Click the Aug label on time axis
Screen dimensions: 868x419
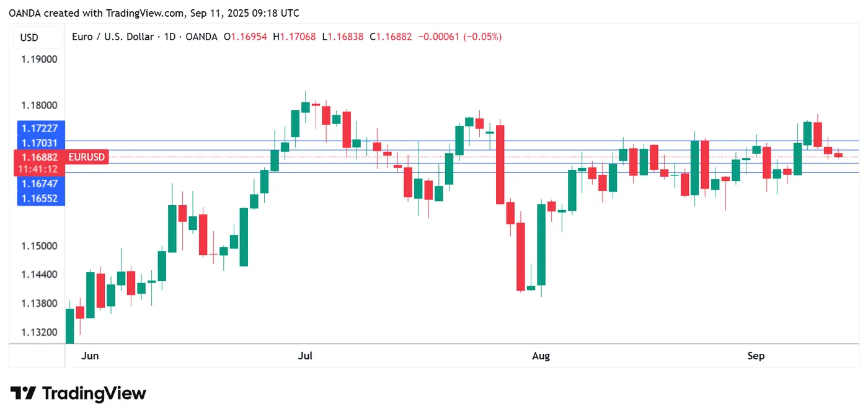pyautogui.click(x=541, y=356)
